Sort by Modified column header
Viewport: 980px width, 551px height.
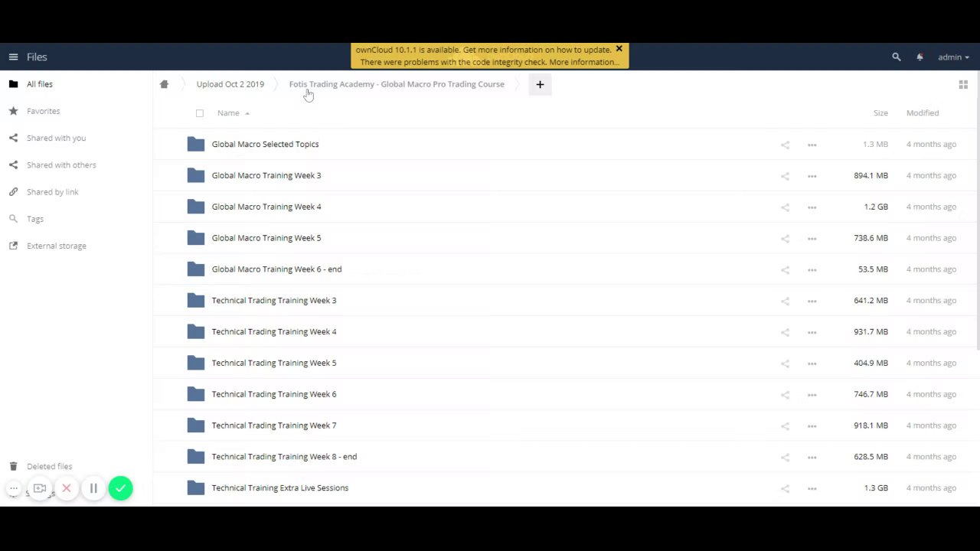pyautogui.click(x=923, y=112)
